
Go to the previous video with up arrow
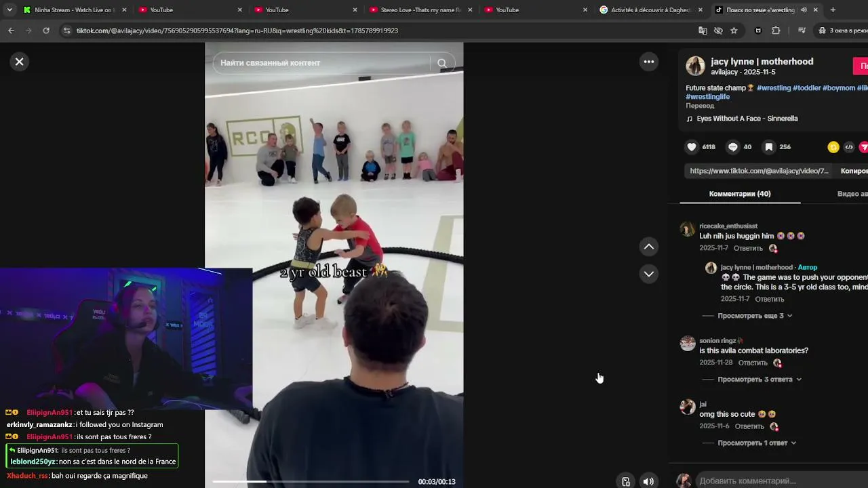pos(649,247)
